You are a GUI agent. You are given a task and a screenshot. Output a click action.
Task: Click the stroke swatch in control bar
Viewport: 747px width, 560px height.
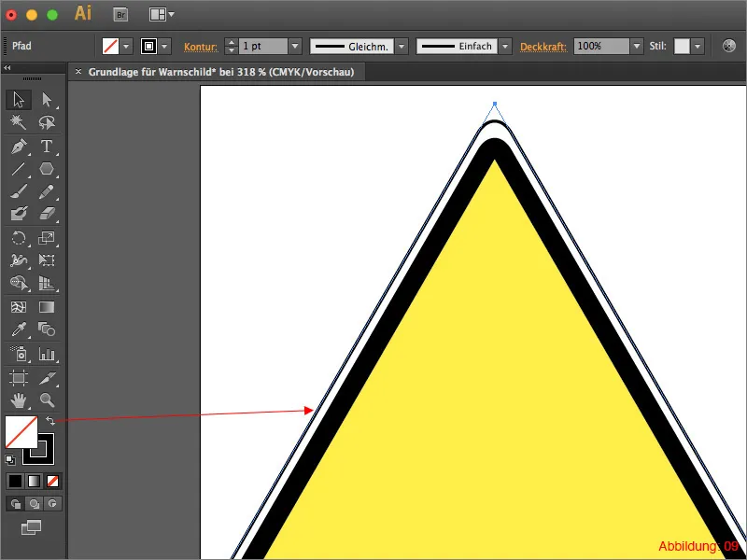pyautogui.click(x=149, y=46)
